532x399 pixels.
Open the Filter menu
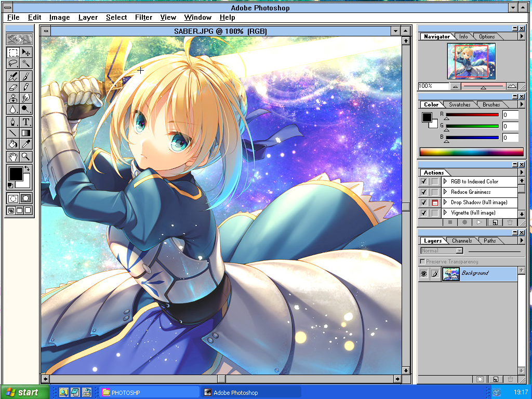pyautogui.click(x=143, y=17)
